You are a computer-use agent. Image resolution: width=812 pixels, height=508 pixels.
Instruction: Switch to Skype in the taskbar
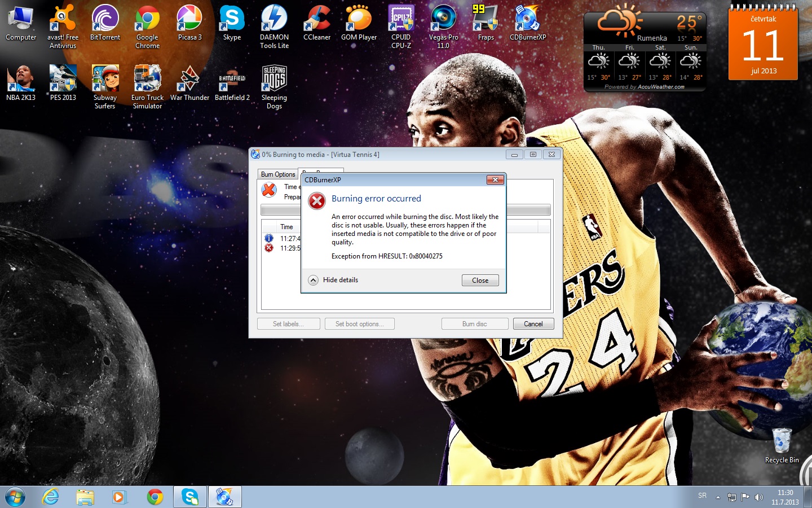(x=190, y=497)
